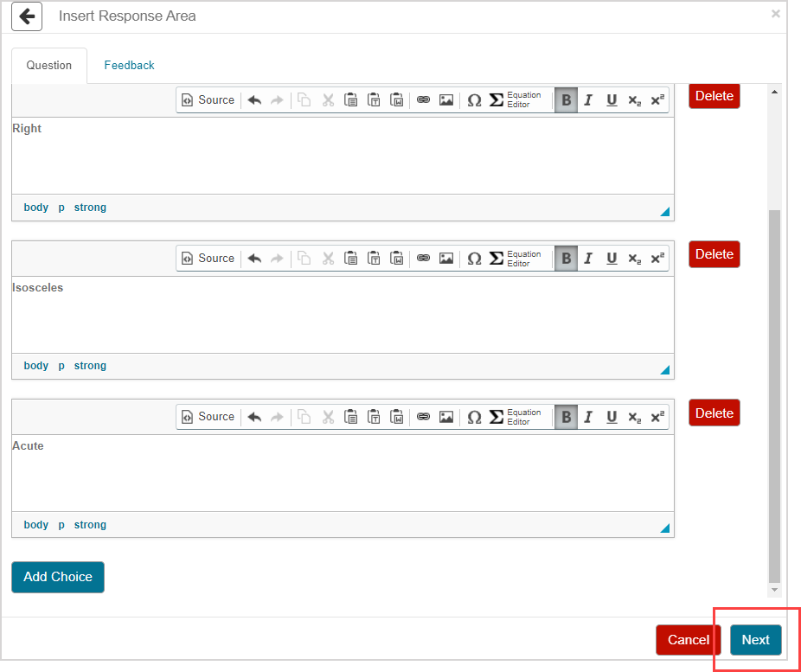Apply subscript in the Right choice editor

click(x=635, y=99)
